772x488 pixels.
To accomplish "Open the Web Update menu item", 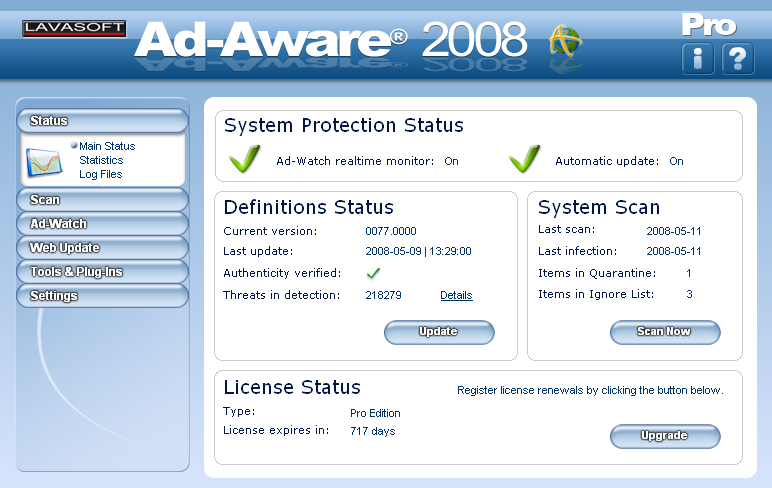I will coord(102,248).
